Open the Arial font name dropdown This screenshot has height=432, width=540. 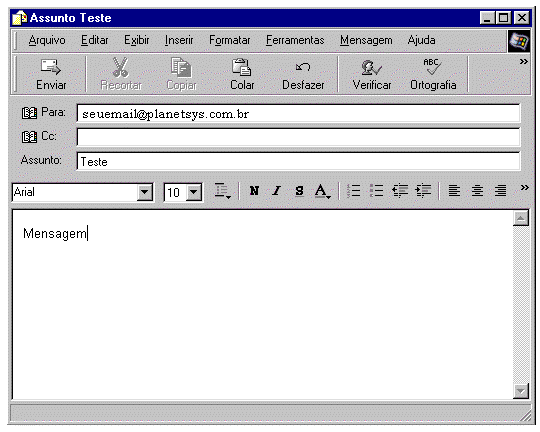point(145,192)
